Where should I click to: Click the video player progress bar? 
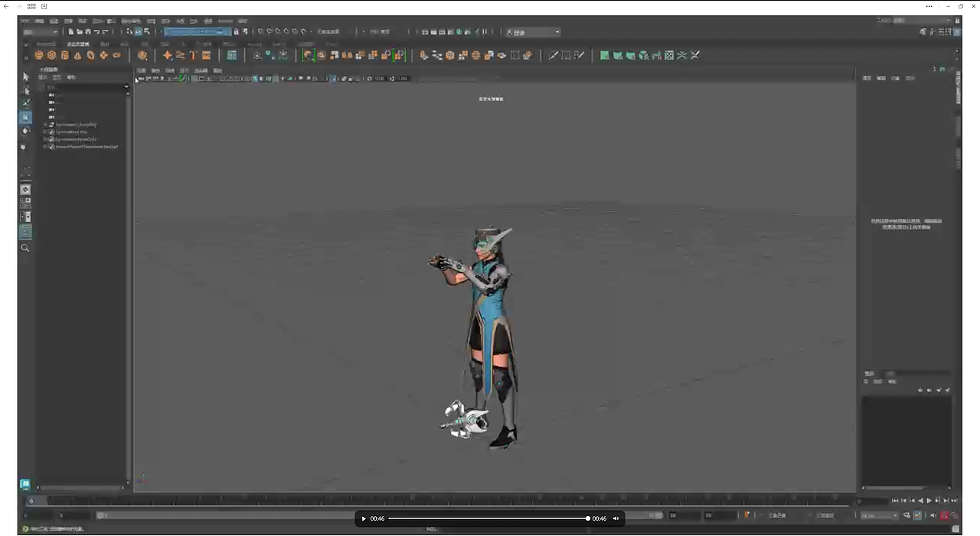488,519
